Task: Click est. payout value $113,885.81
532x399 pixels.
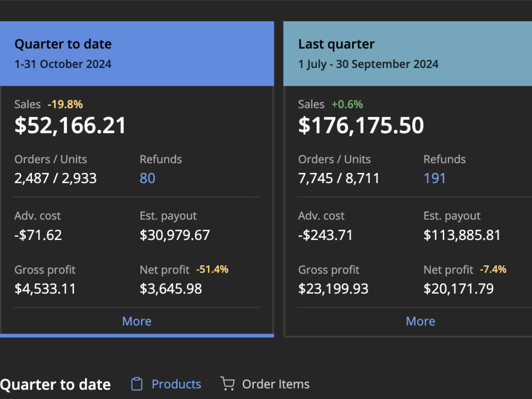Action: pyautogui.click(x=462, y=235)
